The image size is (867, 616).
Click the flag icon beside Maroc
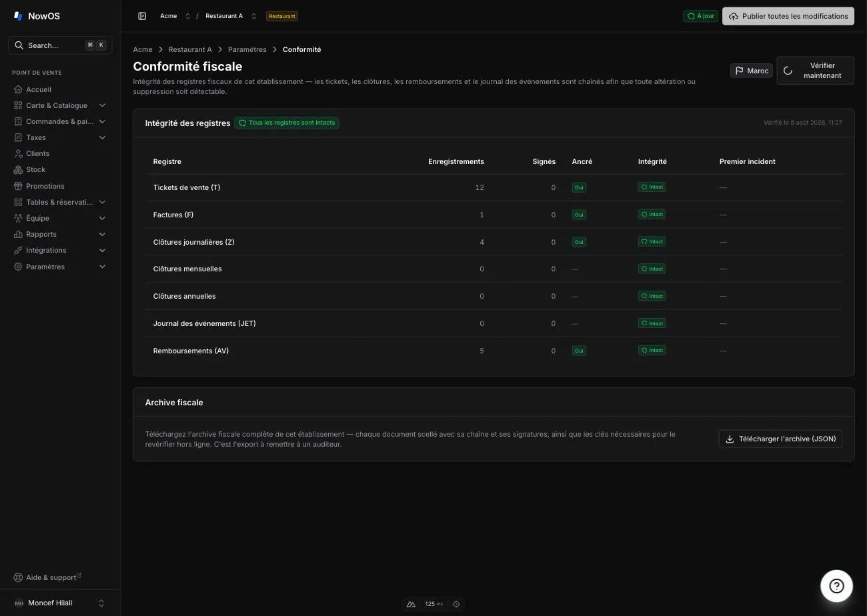(739, 71)
